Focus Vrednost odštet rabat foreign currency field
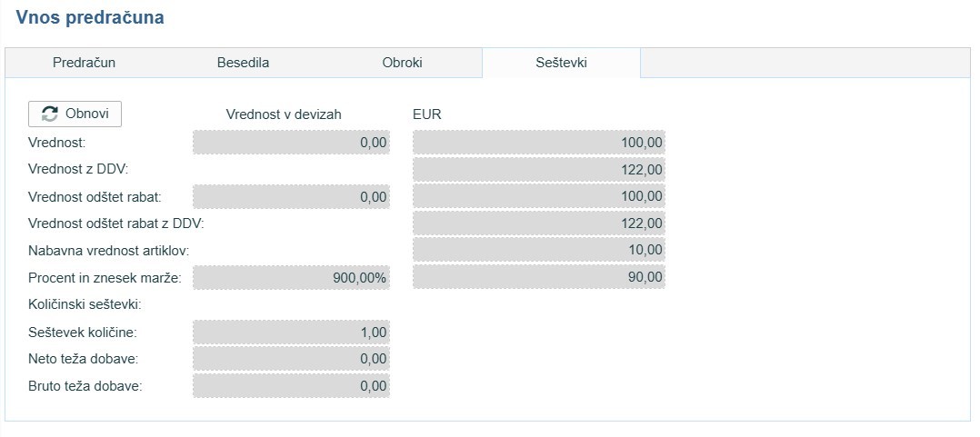Image resolution: width=980 pixels, height=437 pixels. pyautogui.click(x=291, y=196)
